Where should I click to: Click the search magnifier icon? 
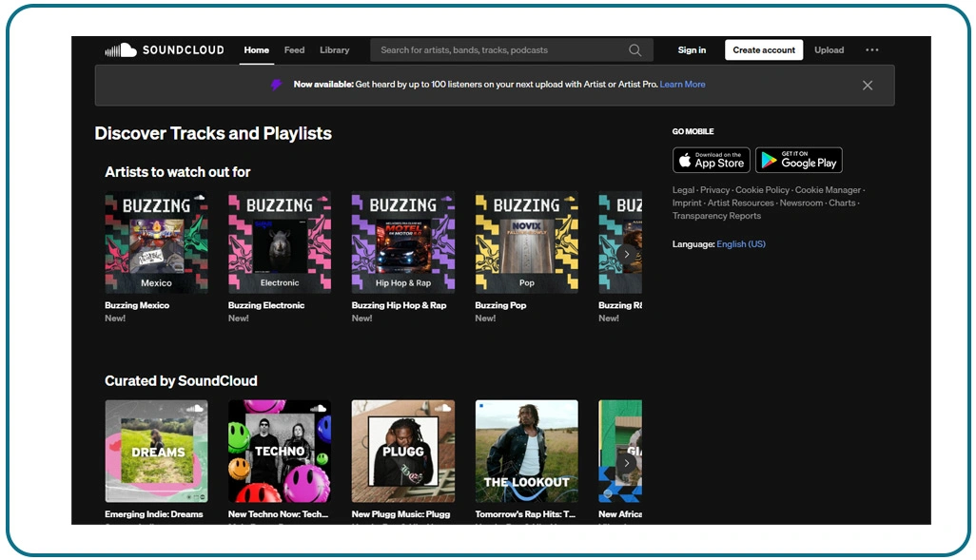(634, 50)
